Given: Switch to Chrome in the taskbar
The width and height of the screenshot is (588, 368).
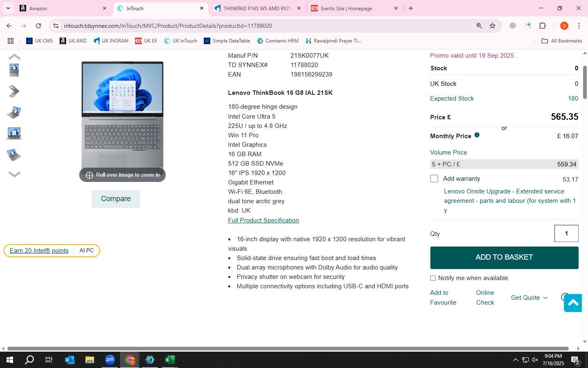Looking at the screenshot, I should 130,360.
